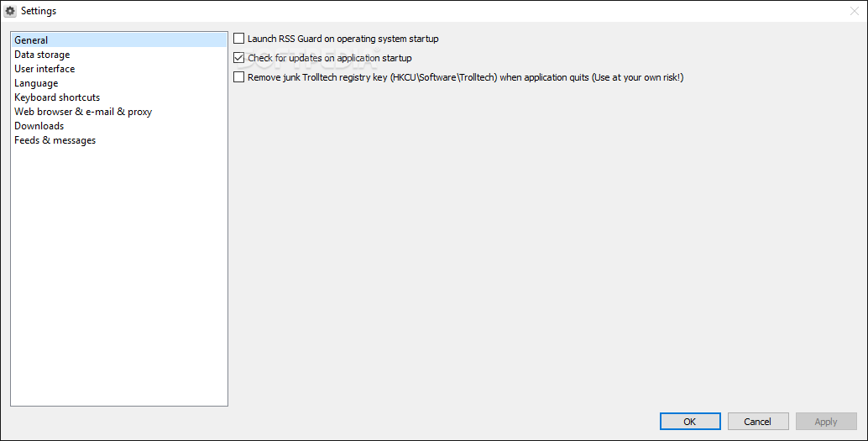Open the Data storage settings section
The image size is (868, 441).
(x=118, y=55)
